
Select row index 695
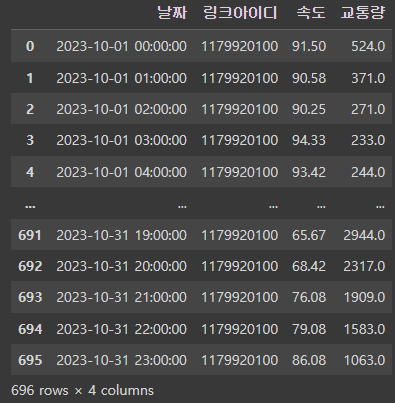pyautogui.click(x=30, y=360)
